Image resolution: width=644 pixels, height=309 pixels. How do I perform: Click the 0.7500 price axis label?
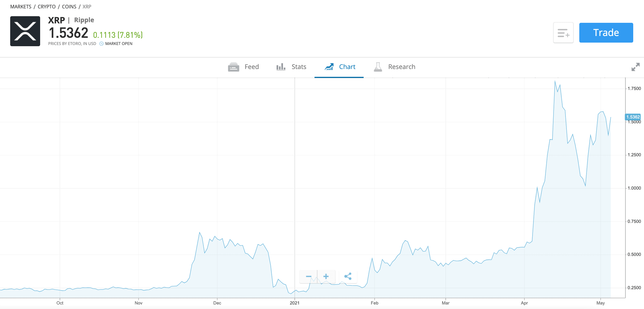(634, 221)
